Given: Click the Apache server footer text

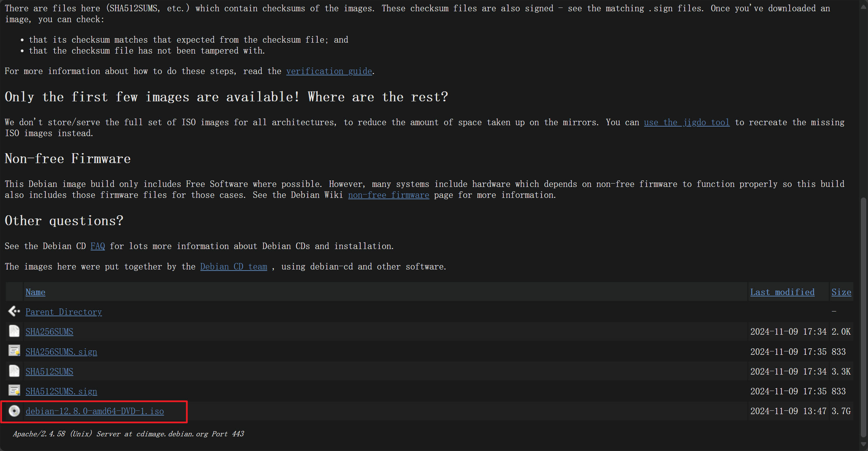Looking at the screenshot, I should (x=128, y=434).
